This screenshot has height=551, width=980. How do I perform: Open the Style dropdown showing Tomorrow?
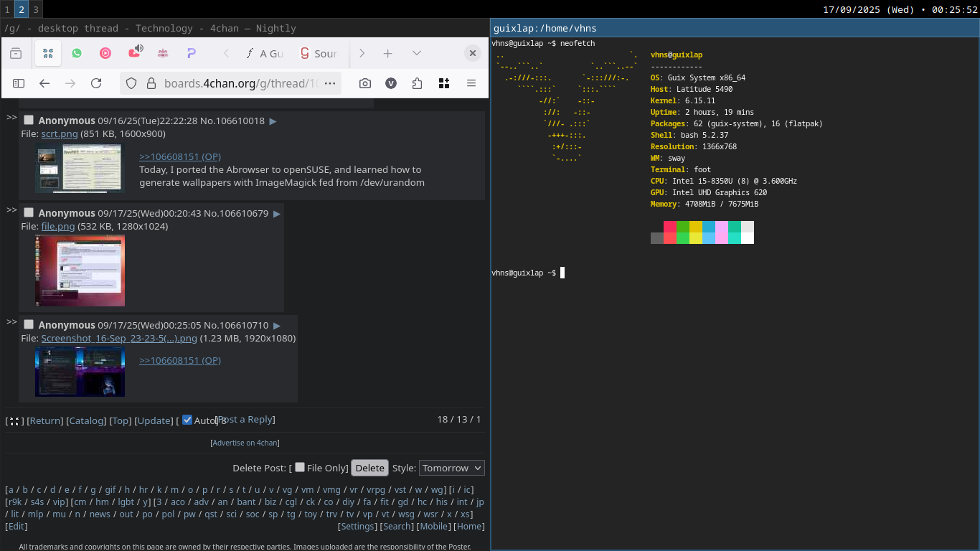tap(452, 468)
